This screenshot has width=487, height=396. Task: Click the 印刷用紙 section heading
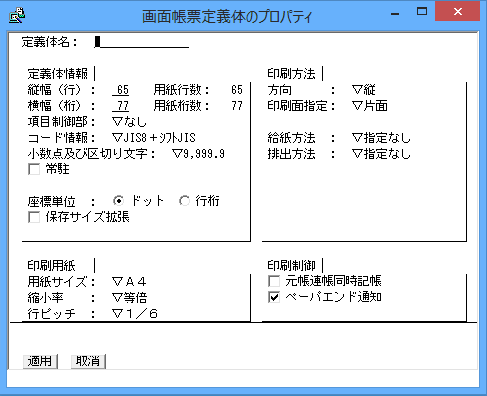point(51,266)
